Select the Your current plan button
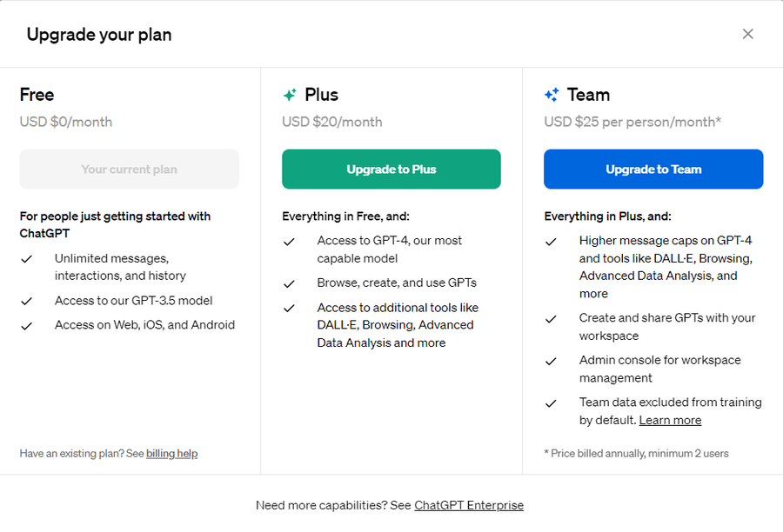783x532 pixels. [129, 169]
